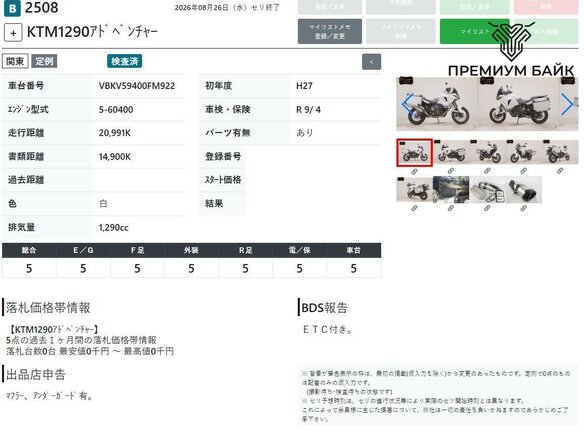Select the fifth thumbnail in the top row

[x=560, y=152]
